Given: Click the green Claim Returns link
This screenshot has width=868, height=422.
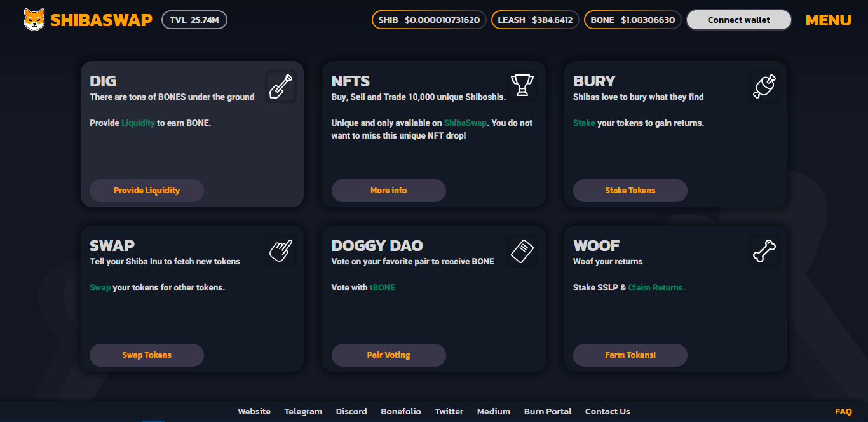Looking at the screenshot, I should coord(657,287).
